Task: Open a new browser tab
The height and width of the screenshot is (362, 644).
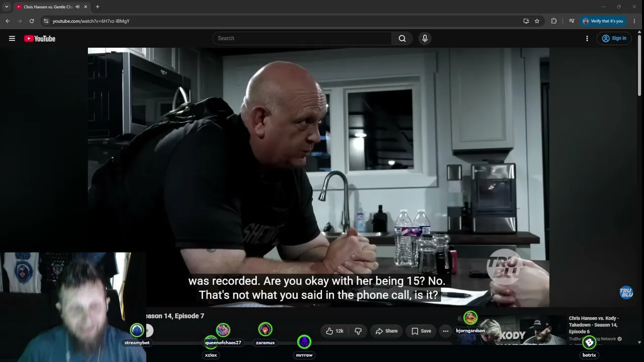Action: pyautogui.click(x=98, y=7)
